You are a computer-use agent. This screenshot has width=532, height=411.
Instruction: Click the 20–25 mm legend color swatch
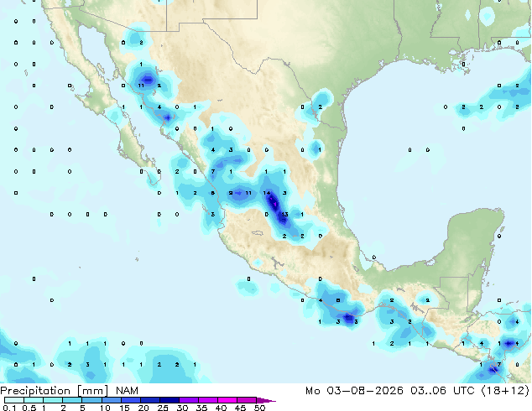(x=149, y=400)
